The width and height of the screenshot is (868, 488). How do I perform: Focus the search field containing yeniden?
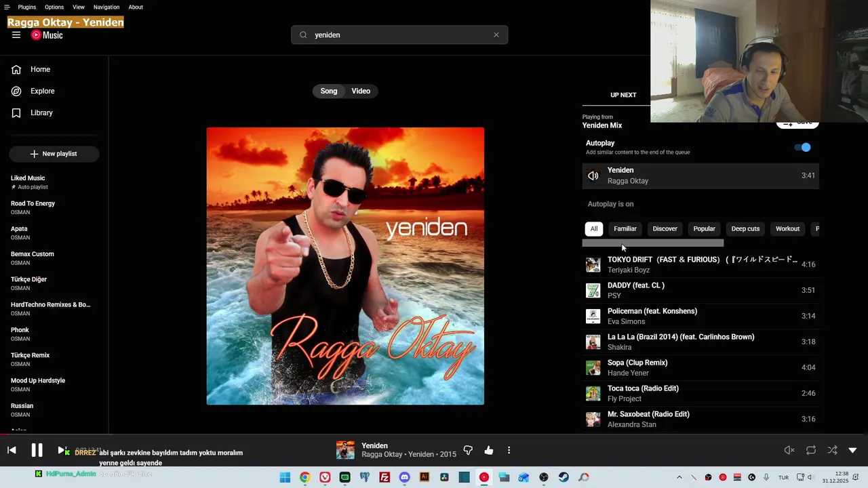tap(400, 35)
